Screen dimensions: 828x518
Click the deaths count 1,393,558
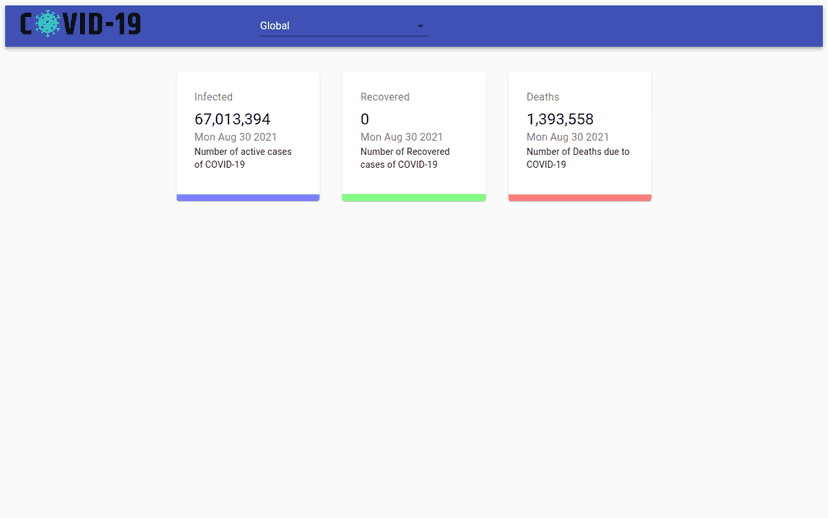560,119
